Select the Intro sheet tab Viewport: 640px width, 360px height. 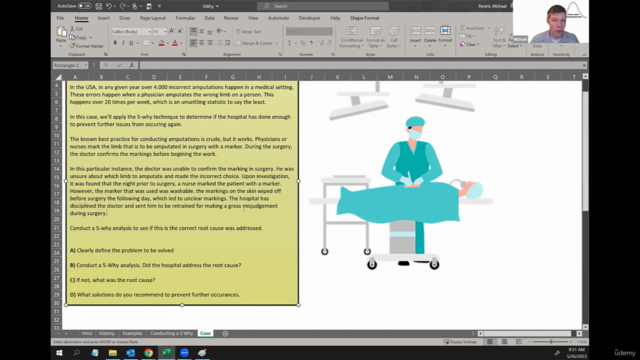point(87,333)
